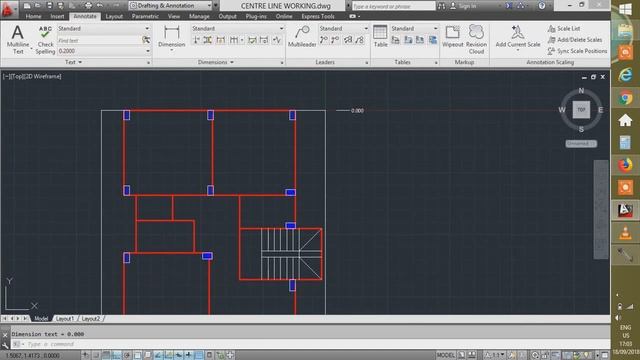640x360 pixels.
Task: Insert a Table with Table tool
Action: pyautogui.click(x=380, y=36)
